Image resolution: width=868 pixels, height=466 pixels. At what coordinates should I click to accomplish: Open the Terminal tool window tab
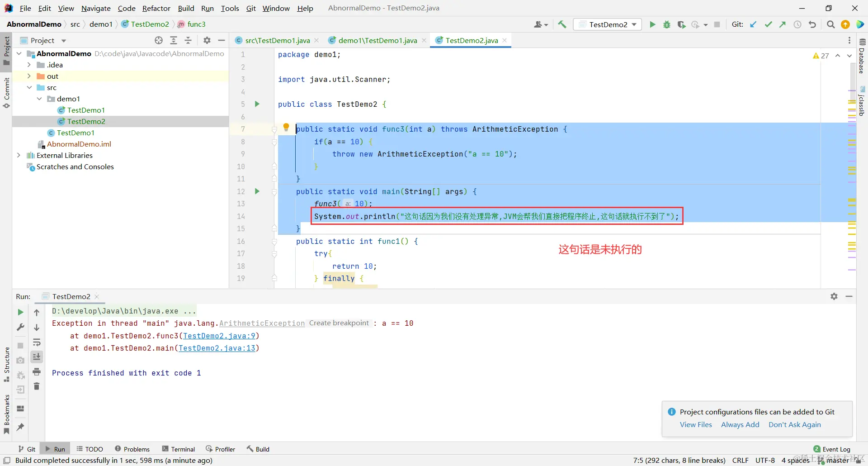[179, 449]
